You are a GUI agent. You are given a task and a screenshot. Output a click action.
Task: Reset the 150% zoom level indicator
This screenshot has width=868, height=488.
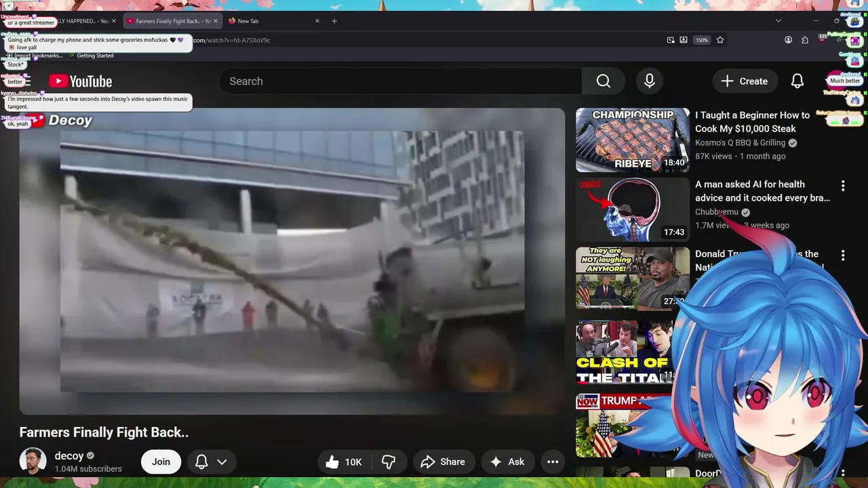[x=702, y=40]
